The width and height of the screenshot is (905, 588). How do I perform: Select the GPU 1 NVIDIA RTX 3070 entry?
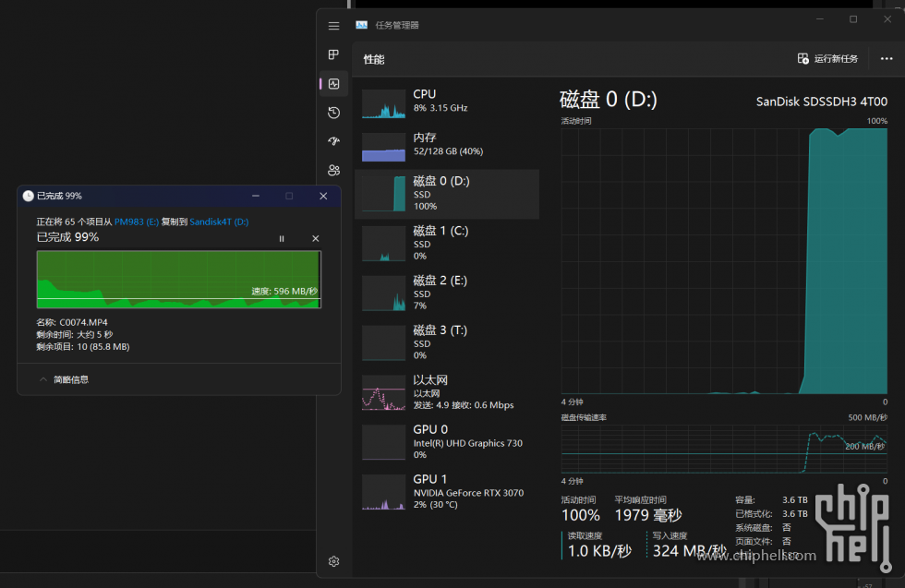pos(447,492)
